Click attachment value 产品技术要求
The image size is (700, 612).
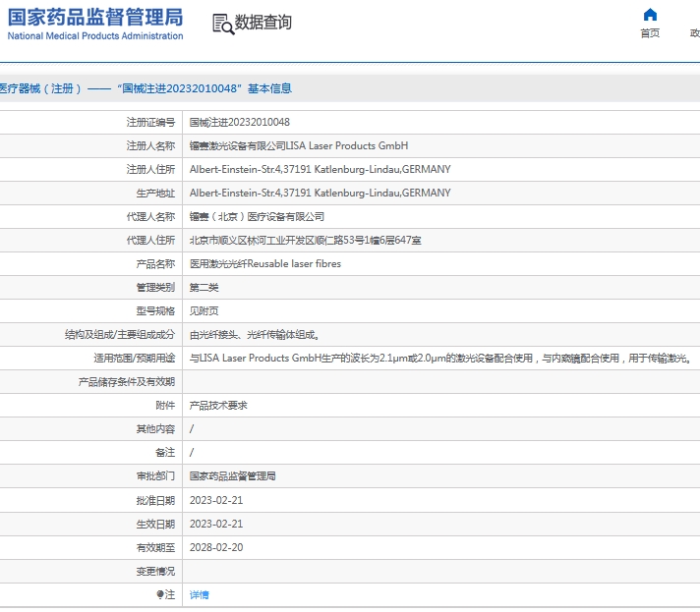pos(218,406)
